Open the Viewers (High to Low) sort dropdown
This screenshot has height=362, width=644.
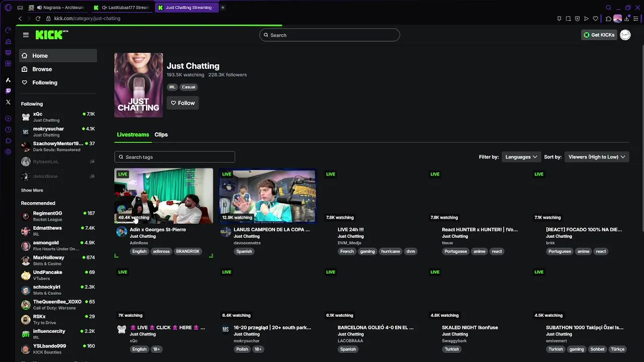(597, 157)
